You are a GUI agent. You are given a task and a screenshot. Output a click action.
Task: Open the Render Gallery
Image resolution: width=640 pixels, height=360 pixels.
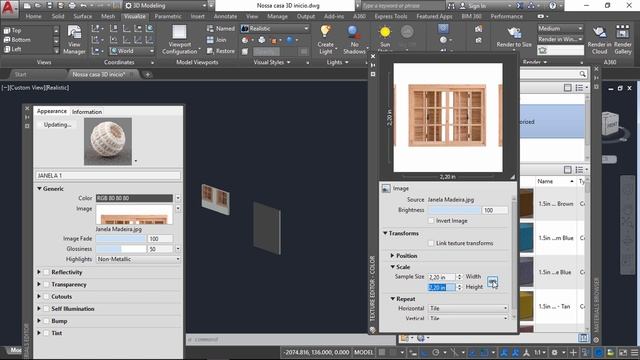coord(622,40)
